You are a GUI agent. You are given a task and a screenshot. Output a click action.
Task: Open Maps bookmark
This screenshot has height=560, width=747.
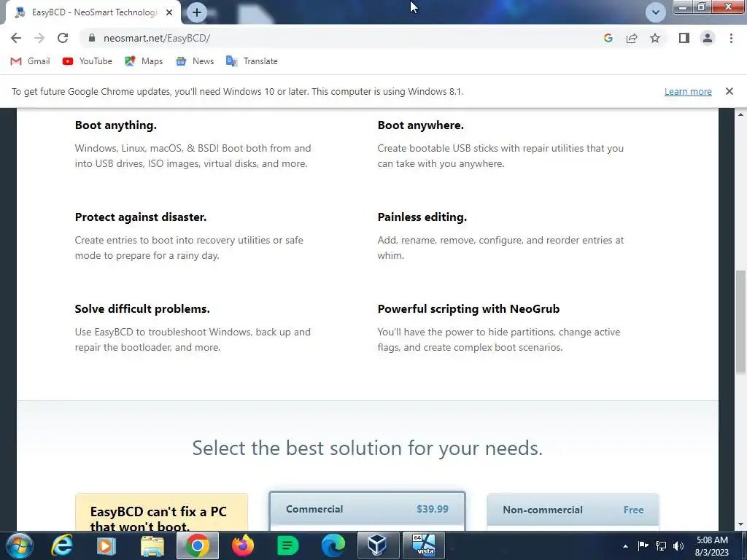(144, 61)
